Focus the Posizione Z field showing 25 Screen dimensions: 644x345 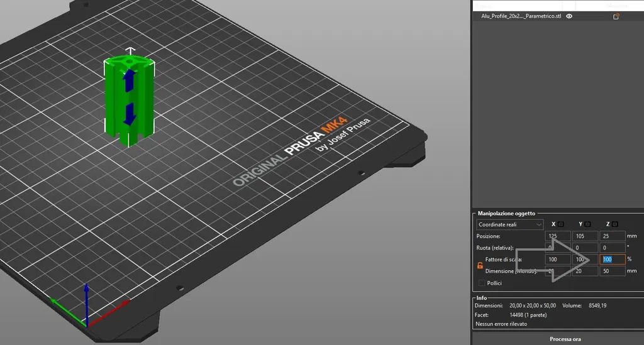pos(612,236)
